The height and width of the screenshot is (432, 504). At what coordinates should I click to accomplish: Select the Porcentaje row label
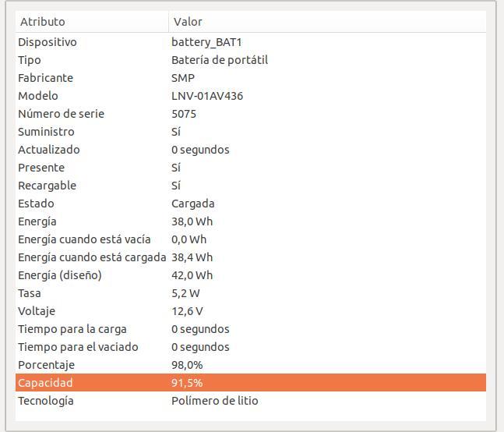click(46, 366)
